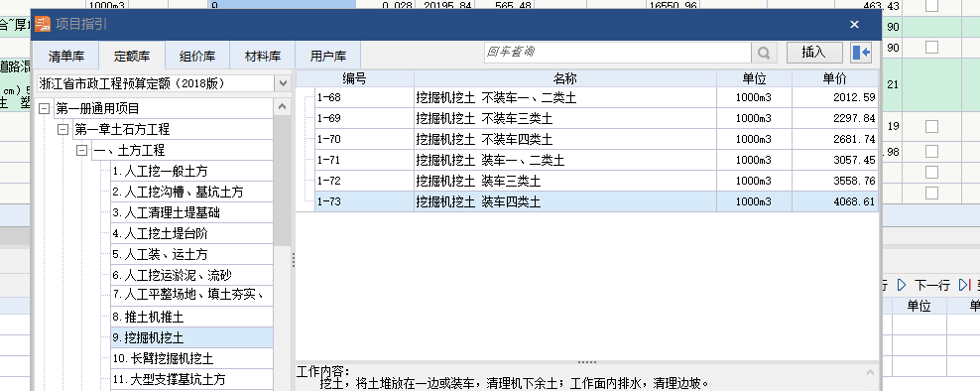Switch to the 定额库 tab

pos(132,56)
